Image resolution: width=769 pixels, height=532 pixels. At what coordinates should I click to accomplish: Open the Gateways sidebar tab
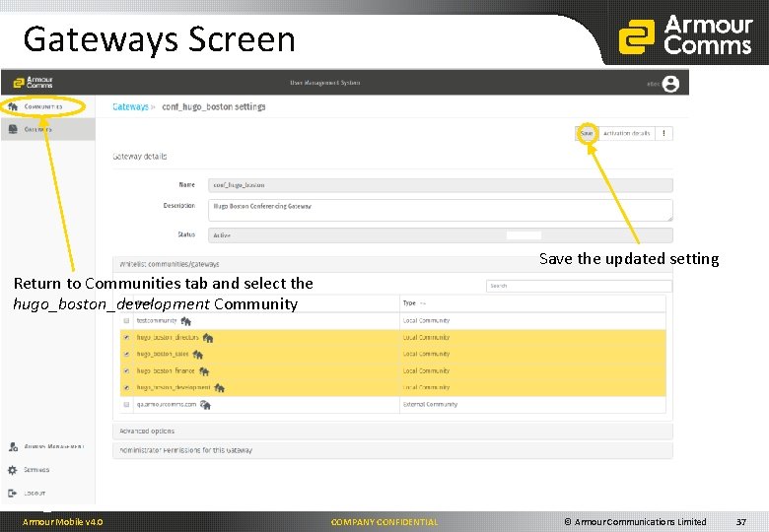(x=47, y=129)
